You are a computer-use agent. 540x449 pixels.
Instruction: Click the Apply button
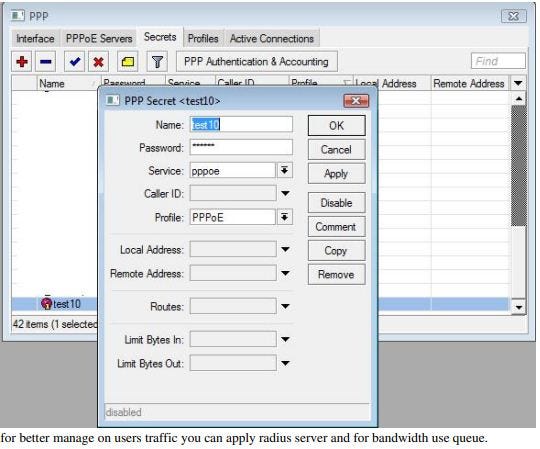pos(336,174)
